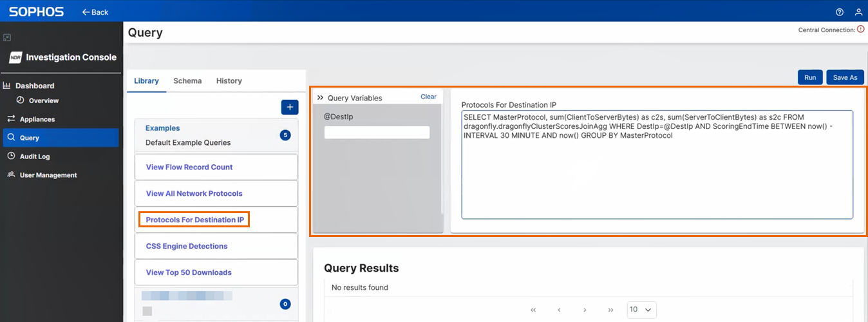
Task: Switch to the Schema tab
Action: click(187, 81)
